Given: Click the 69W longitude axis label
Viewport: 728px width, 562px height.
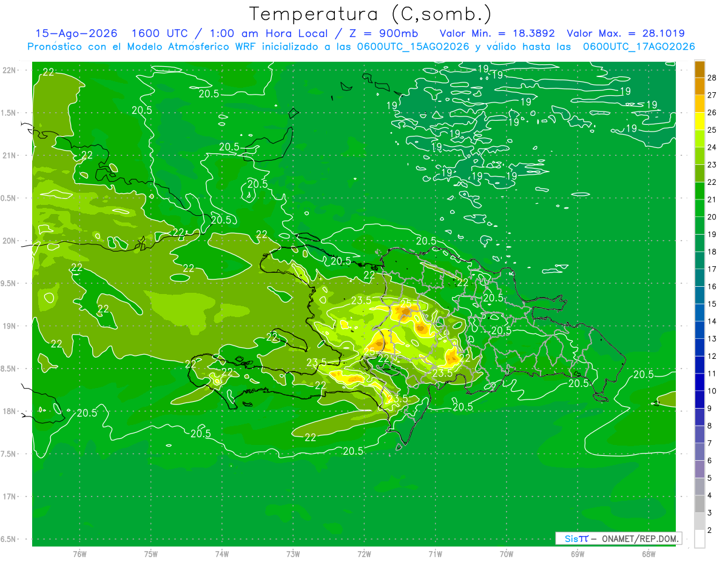Looking at the screenshot, I should 577,554.
